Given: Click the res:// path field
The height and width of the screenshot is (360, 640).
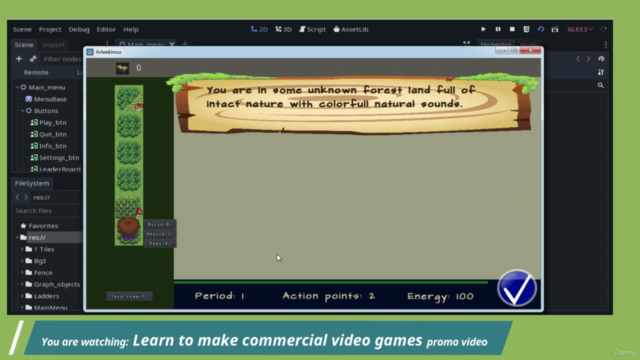Looking at the screenshot, I should pyautogui.click(x=56, y=197).
